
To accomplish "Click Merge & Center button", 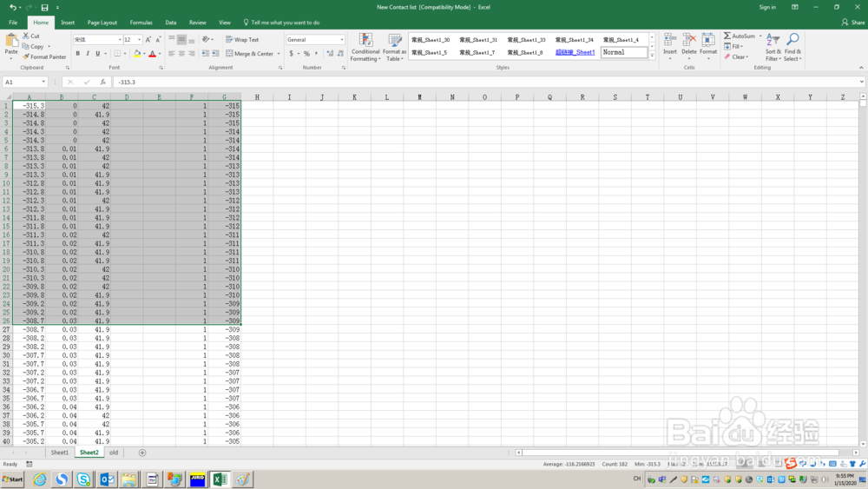I will (250, 54).
